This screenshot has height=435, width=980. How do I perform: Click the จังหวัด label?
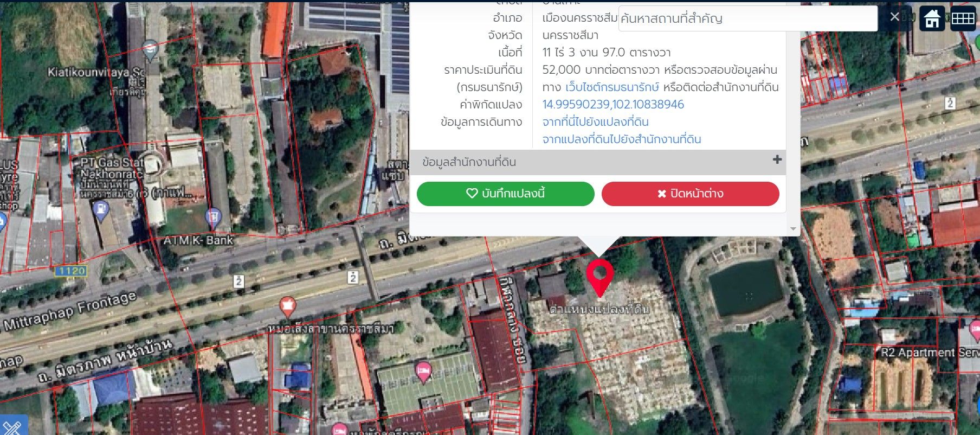pyautogui.click(x=505, y=35)
